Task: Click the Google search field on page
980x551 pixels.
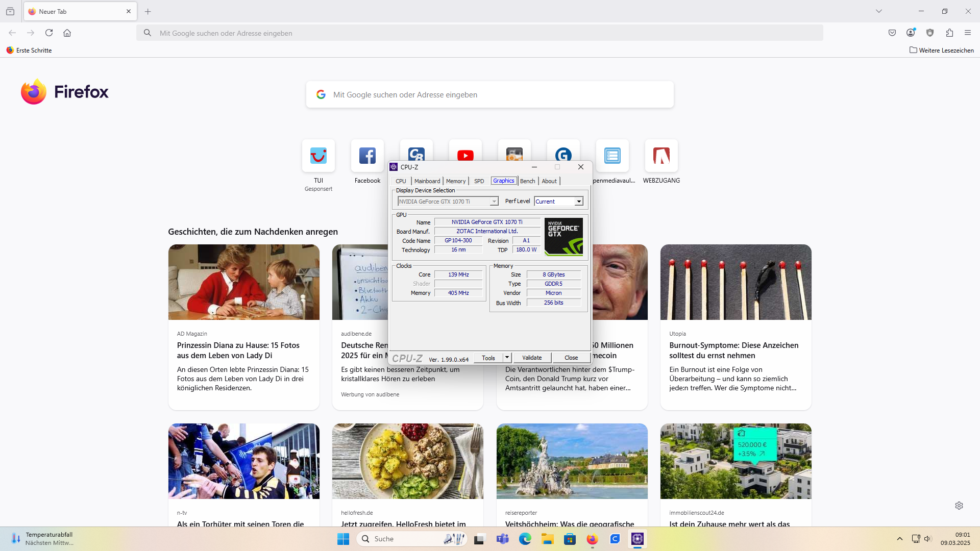Action: (490, 94)
